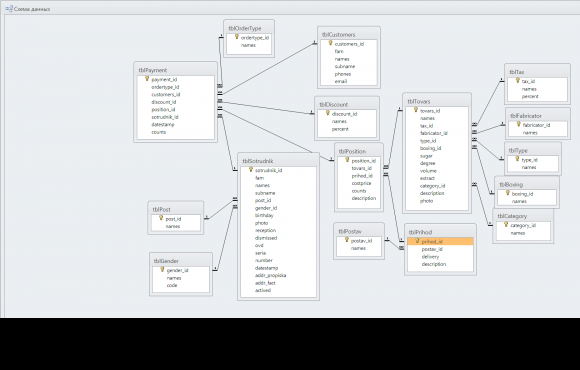Click the key icon next to prihod_id
The height and width of the screenshot is (370, 580).
click(417, 241)
